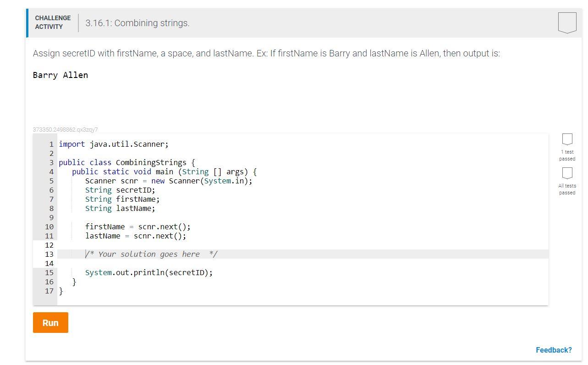Click line number 13 in the gutter
Screen dimensions: 588x365
click(x=49, y=254)
